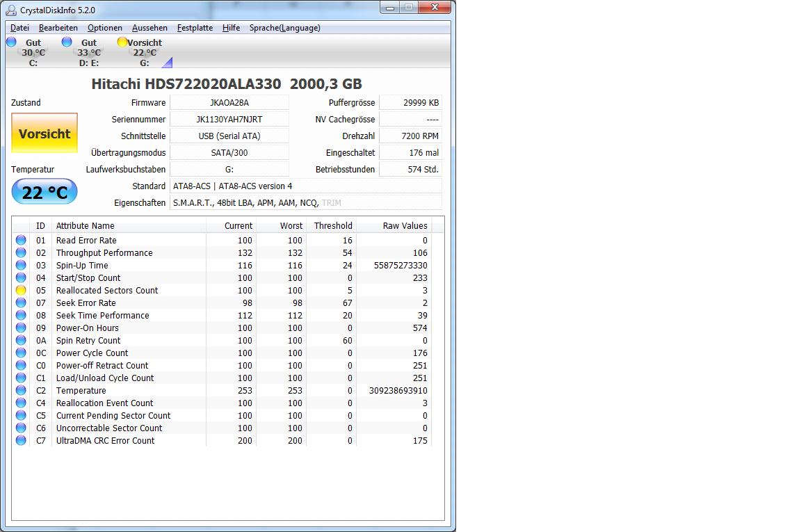Click raw value 55875273330 of Spin-Up Time
Viewport: 801px width, 532px height.
(400, 265)
